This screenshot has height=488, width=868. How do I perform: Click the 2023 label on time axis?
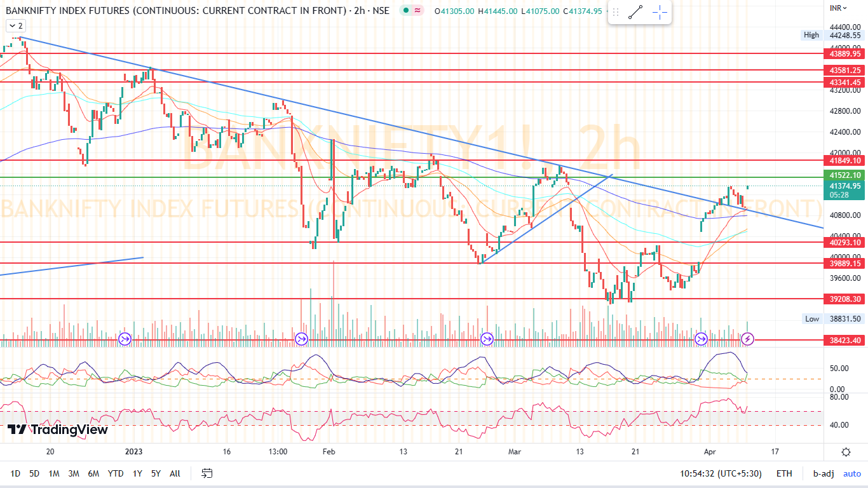click(134, 452)
